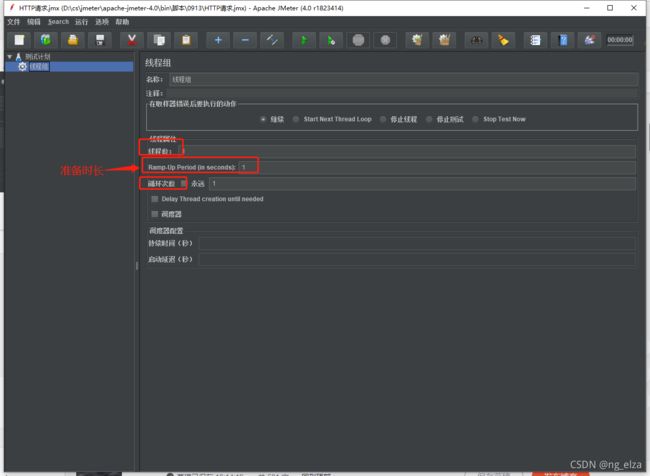650x476 pixels.
Task: Click the 注释 comments input field
Action: tap(401, 93)
